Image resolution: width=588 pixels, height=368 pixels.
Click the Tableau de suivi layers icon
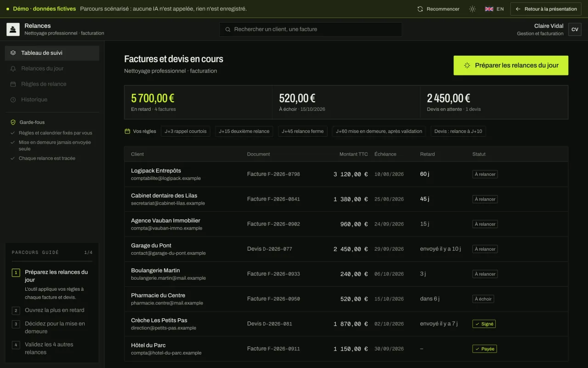(13, 53)
